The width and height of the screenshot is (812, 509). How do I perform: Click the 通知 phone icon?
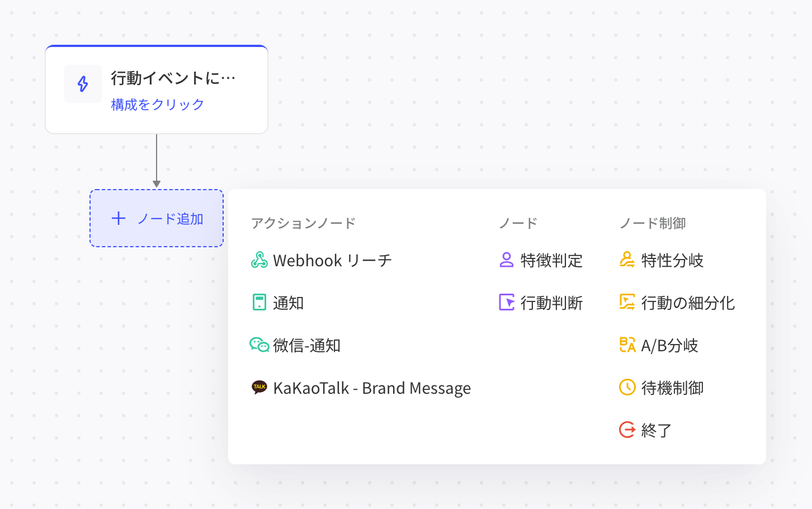pyautogui.click(x=259, y=303)
